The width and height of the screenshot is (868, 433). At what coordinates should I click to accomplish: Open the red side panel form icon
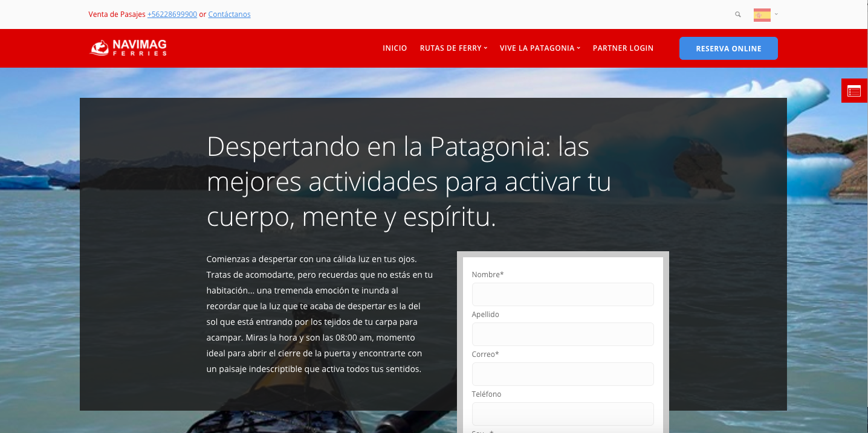(853, 91)
